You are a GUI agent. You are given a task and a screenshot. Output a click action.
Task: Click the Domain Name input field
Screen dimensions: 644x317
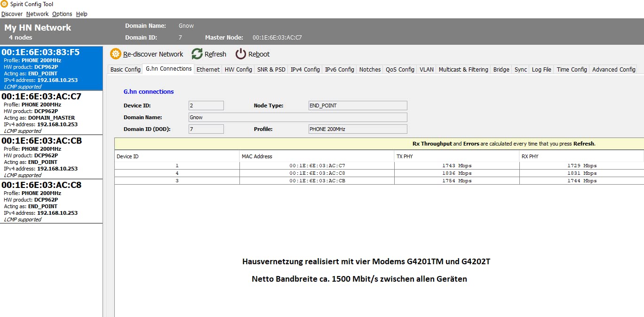tap(297, 117)
